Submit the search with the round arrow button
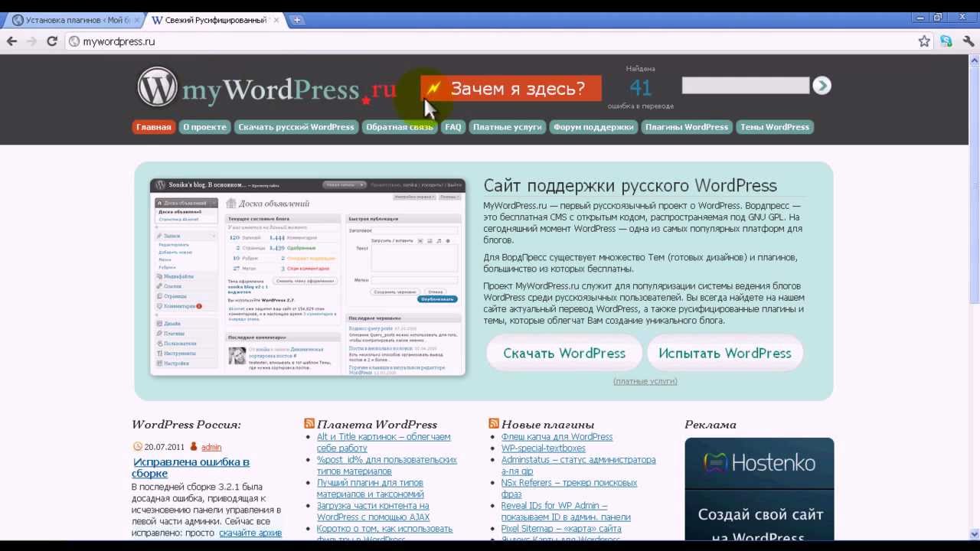 click(822, 86)
